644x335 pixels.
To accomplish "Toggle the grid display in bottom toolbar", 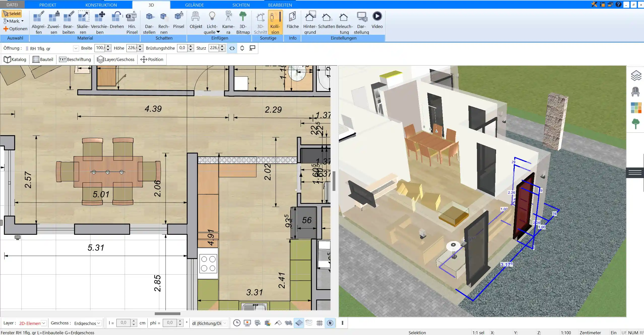I will [x=319, y=323].
